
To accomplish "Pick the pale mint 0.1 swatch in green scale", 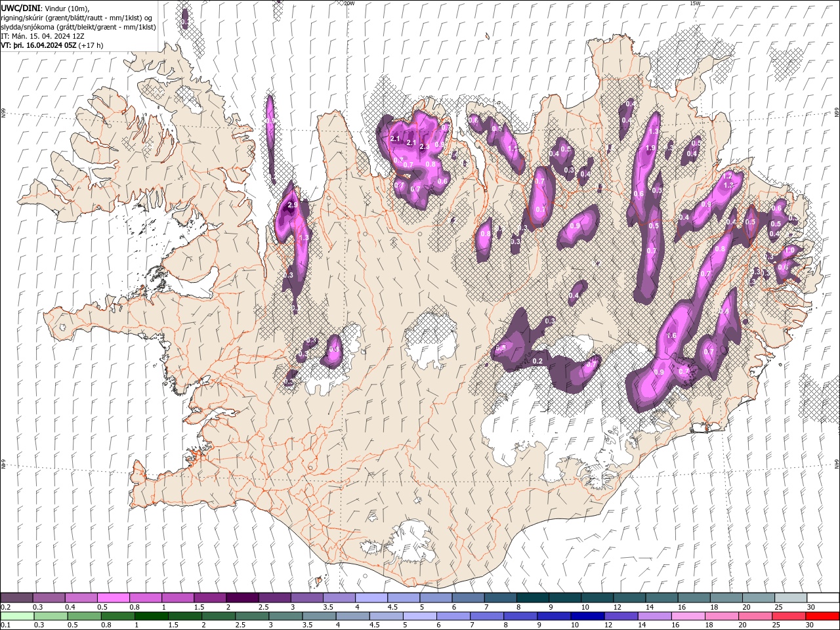I will point(17,616).
